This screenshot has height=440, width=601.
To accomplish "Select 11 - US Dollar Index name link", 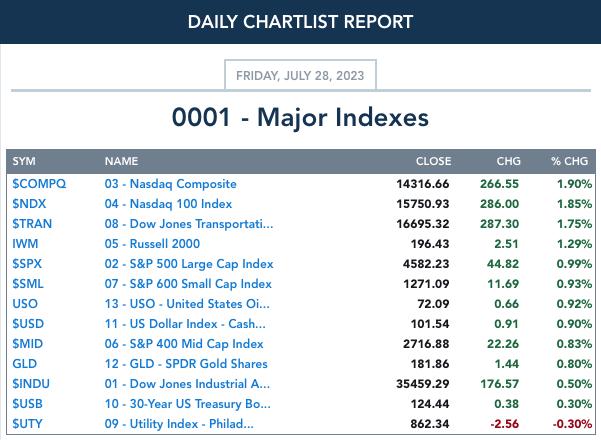I will 185,323.
